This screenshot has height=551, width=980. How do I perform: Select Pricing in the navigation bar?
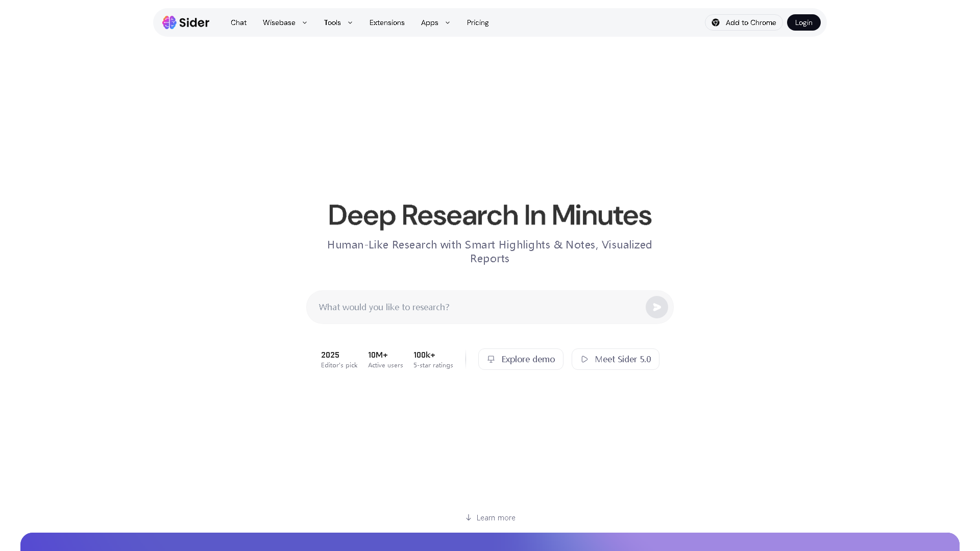(478, 22)
